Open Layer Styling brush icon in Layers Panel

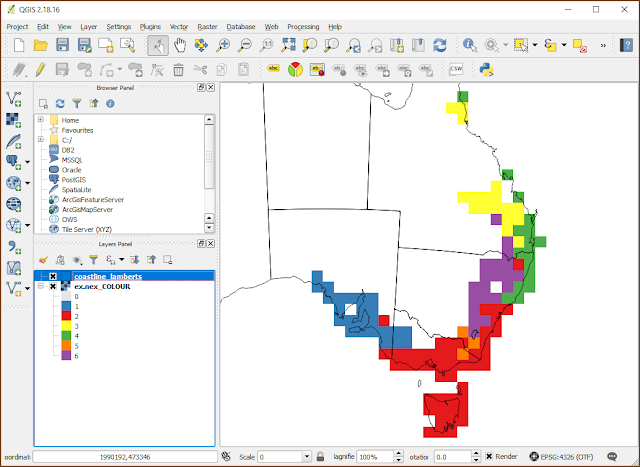tap(43, 260)
